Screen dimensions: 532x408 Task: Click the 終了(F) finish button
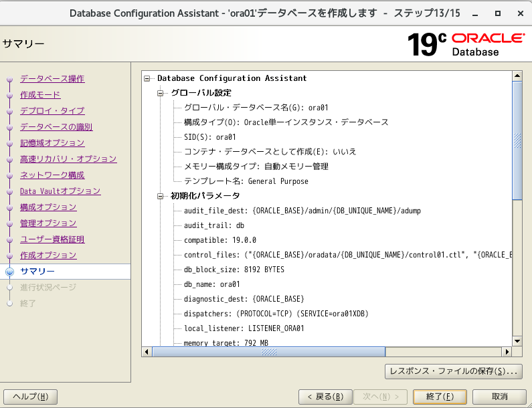coord(440,397)
